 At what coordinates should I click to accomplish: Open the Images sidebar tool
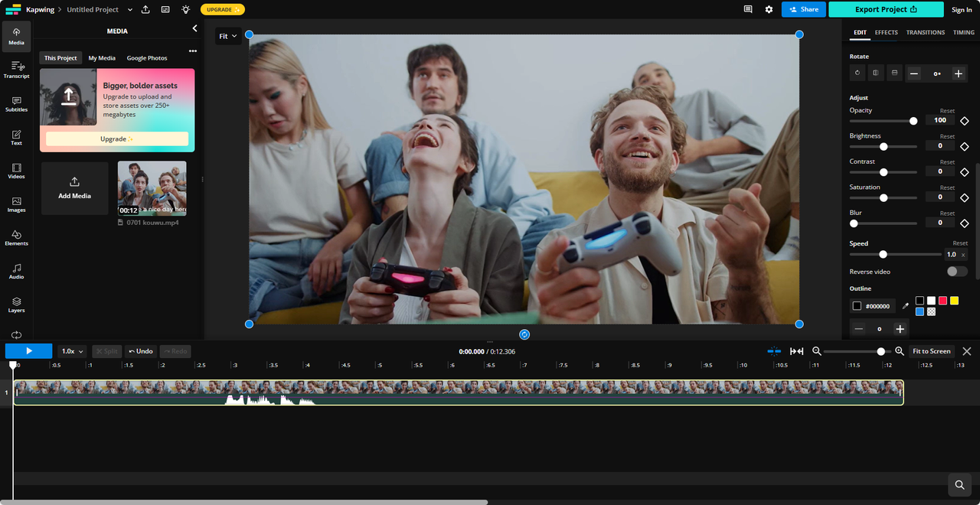16,204
